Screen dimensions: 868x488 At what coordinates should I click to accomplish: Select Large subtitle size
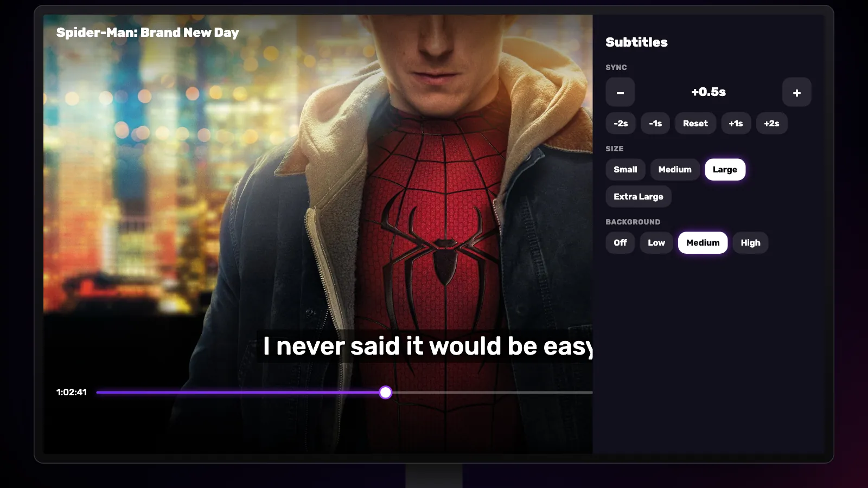[x=725, y=170]
